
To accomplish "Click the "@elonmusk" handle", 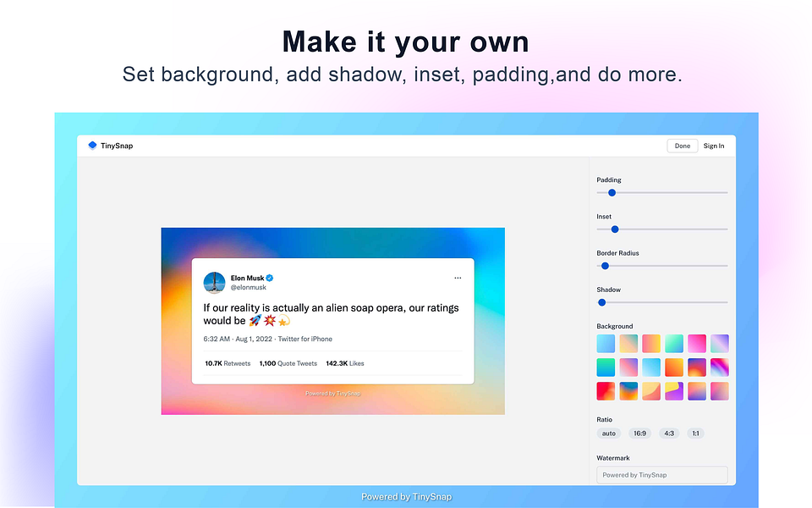I will [x=248, y=287].
